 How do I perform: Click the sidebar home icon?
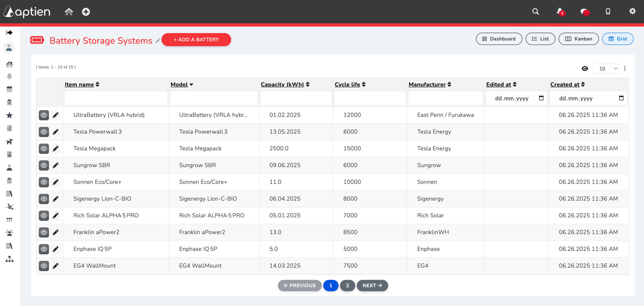click(x=9, y=64)
